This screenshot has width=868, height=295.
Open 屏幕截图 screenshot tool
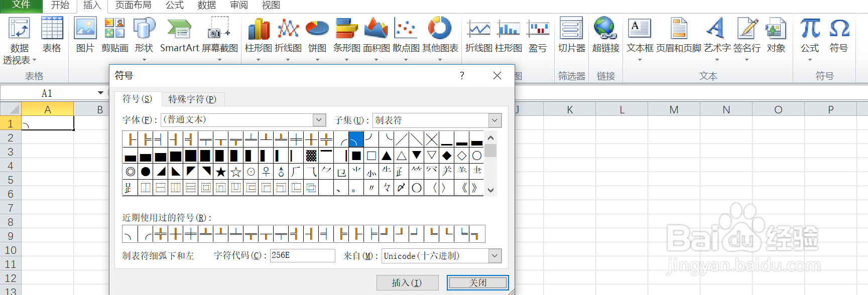220,35
